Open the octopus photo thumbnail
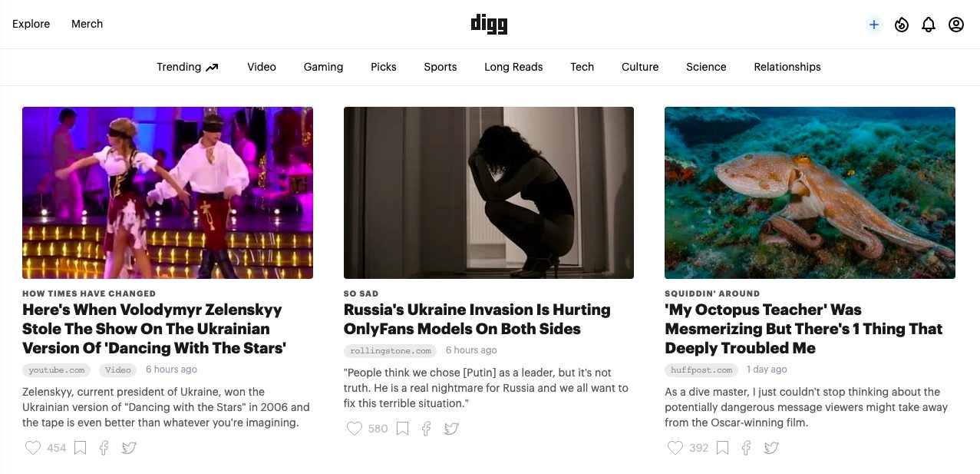980x474 pixels. (x=810, y=192)
